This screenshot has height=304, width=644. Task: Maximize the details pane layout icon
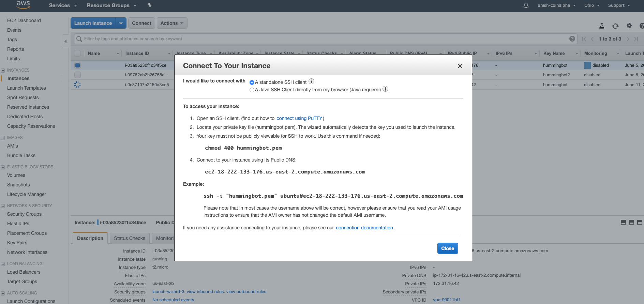640,222
